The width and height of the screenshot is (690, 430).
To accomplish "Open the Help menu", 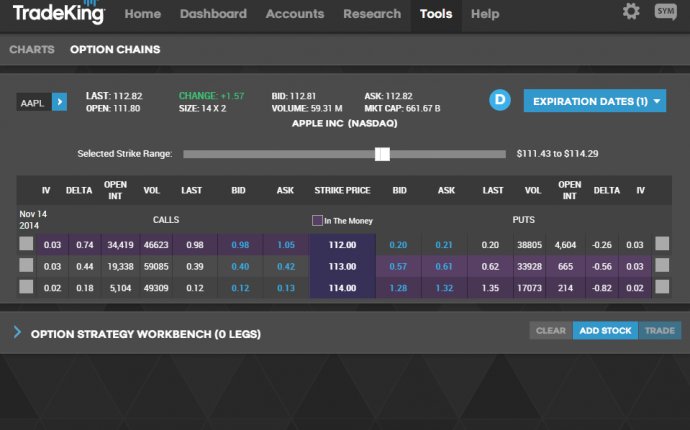I will [x=485, y=14].
